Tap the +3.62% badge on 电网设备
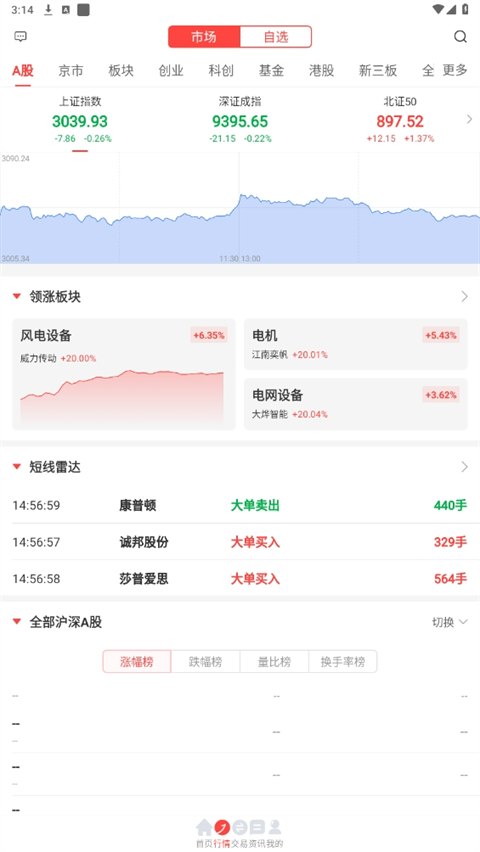Screen dimensions: 480x852 tap(441, 394)
